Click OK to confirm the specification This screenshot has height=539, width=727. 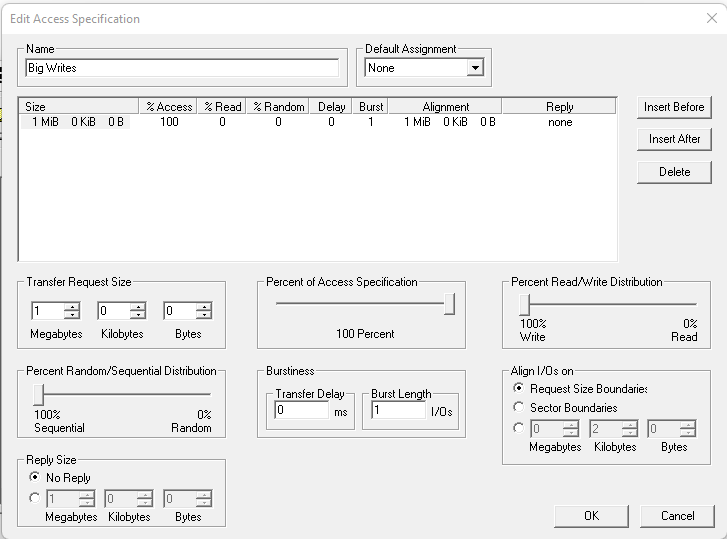coord(591,516)
